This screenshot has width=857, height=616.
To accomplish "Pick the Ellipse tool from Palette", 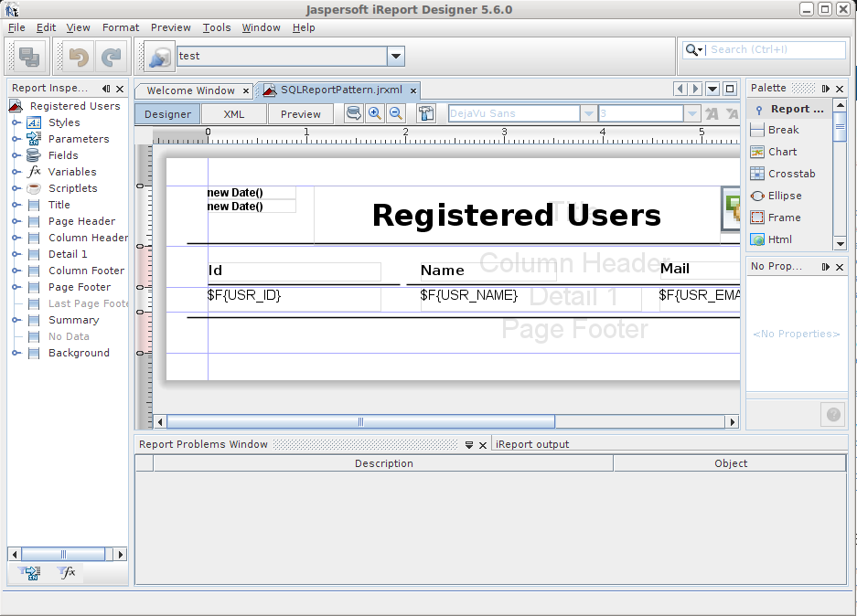I will [x=785, y=196].
